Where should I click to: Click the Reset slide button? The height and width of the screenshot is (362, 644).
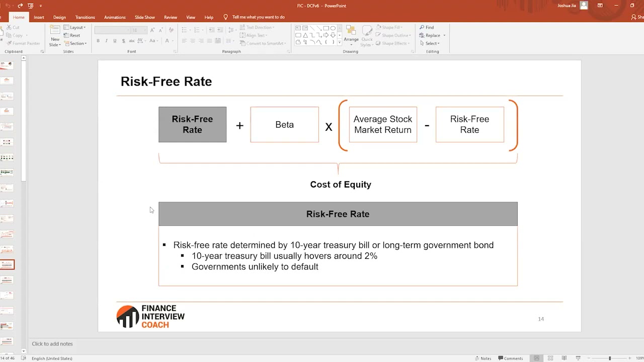[72, 36]
